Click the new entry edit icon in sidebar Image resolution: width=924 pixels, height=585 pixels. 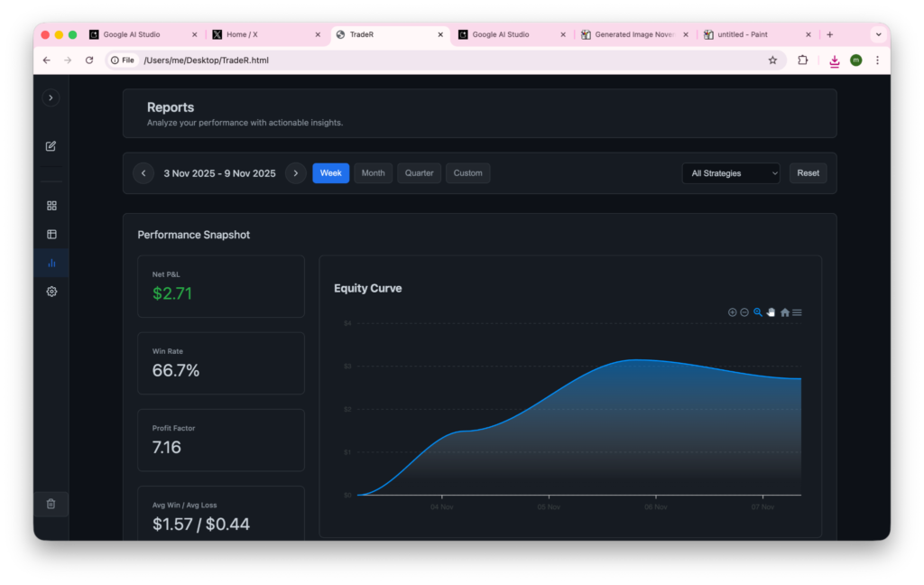point(51,146)
